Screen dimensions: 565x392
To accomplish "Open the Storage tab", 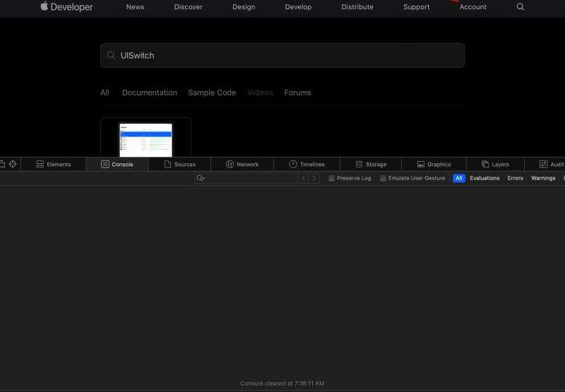I will point(371,165).
